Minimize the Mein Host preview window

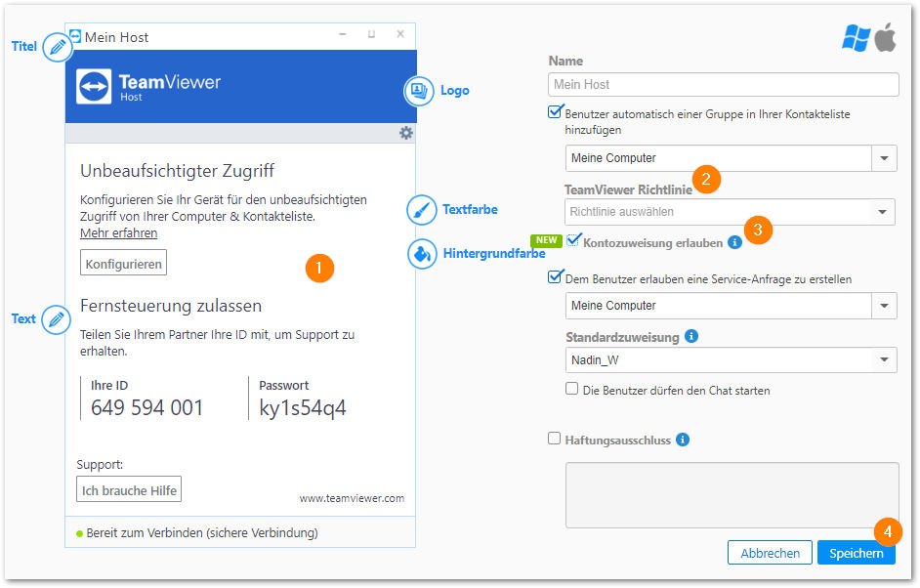pyautogui.click(x=343, y=34)
